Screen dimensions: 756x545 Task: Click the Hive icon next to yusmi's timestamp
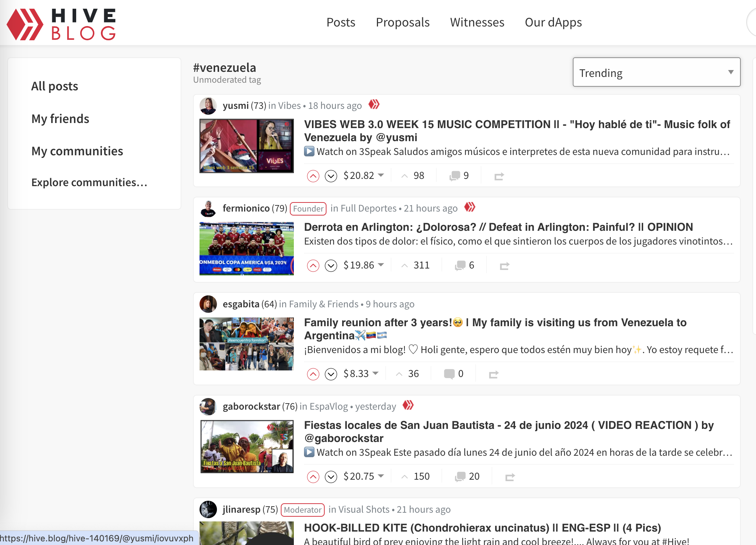tap(374, 105)
